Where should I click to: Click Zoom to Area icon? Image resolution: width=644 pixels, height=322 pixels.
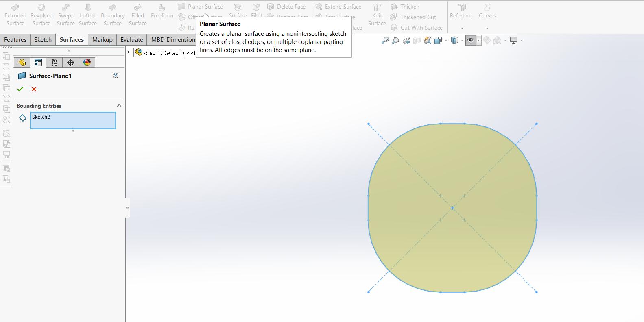[x=395, y=40]
